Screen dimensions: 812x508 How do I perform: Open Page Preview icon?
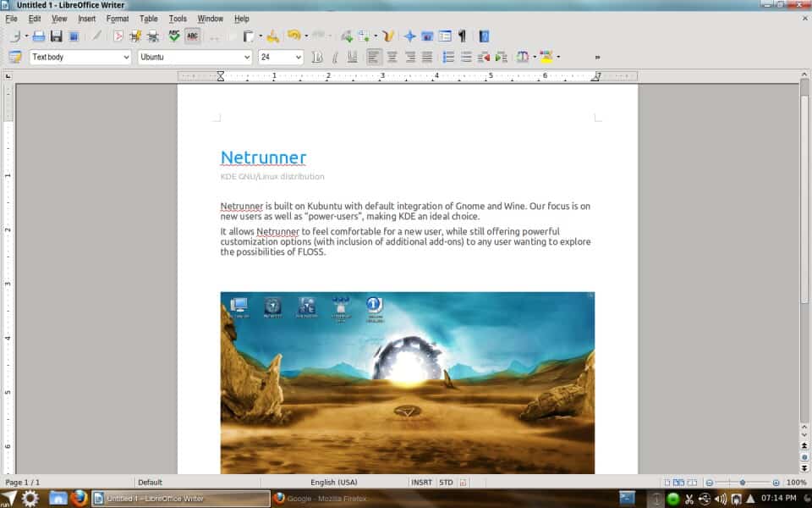click(x=153, y=36)
